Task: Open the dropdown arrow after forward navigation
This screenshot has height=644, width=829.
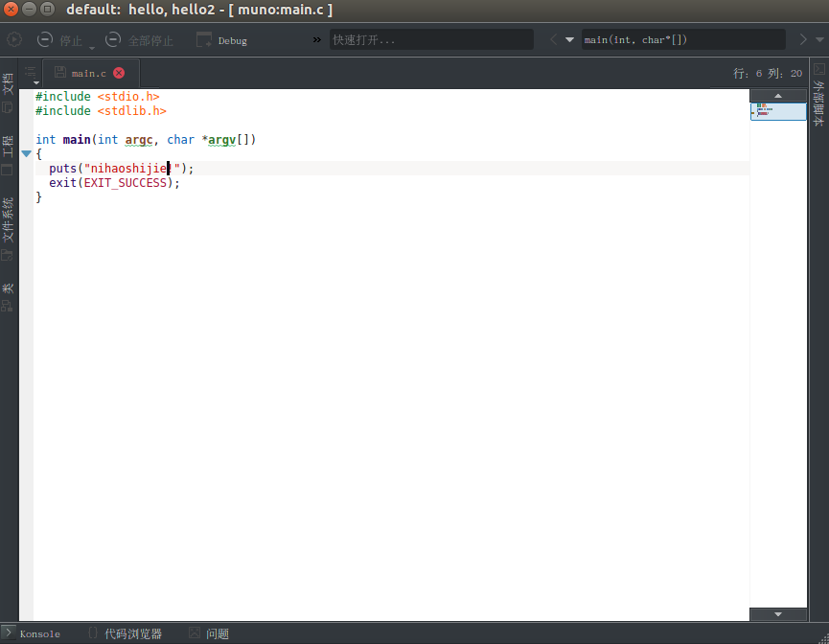Action: click(x=819, y=39)
